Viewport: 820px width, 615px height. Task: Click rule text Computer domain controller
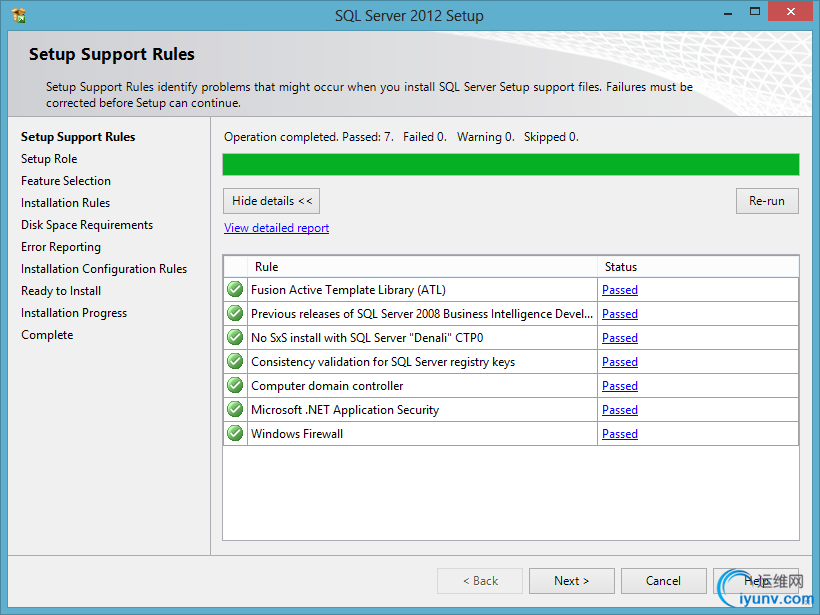click(327, 386)
